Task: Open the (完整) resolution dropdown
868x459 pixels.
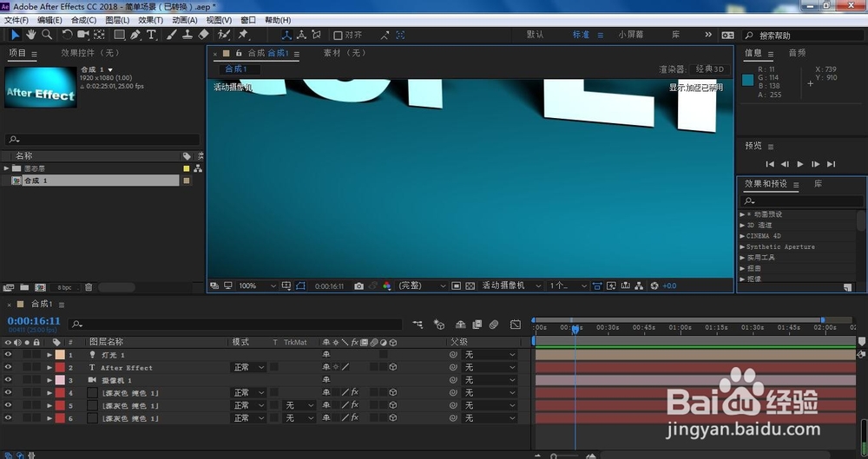Action: [x=422, y=285]
